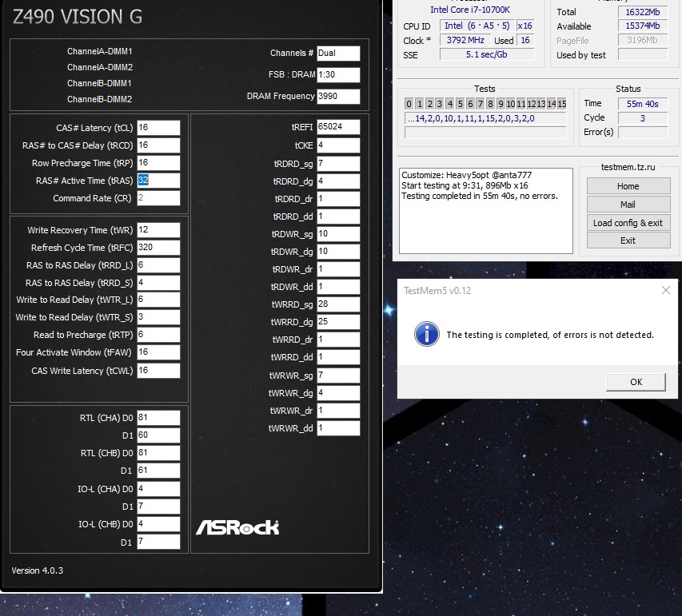Select the IO-L (CHA) D0 field

click(158, 489)
